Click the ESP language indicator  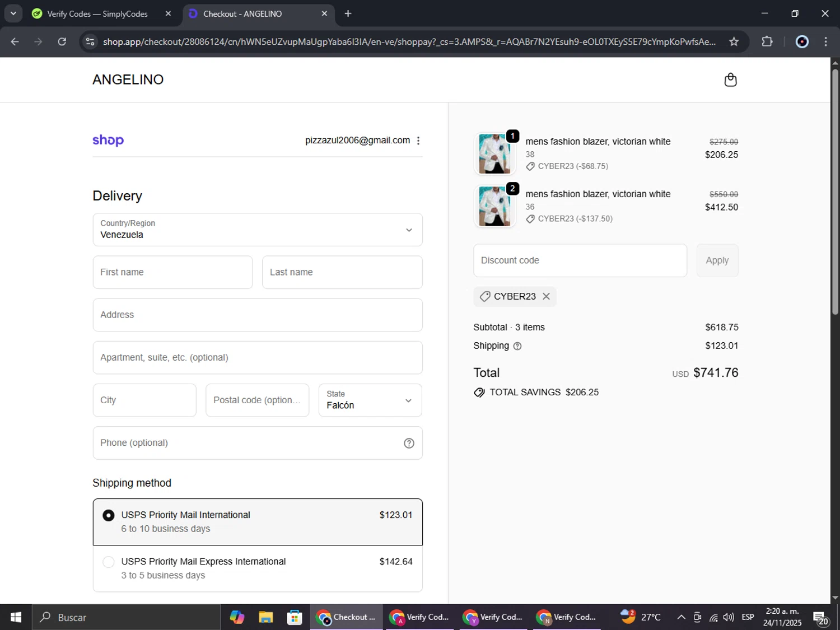pyautogui.click(x=748, y=617)
